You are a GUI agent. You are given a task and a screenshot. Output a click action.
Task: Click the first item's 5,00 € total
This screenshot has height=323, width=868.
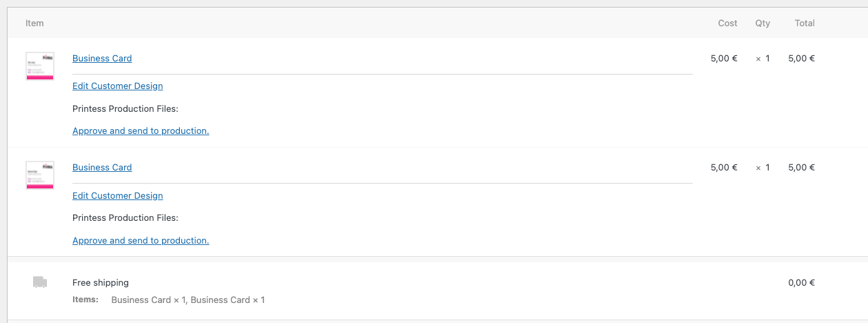(802, 59)
